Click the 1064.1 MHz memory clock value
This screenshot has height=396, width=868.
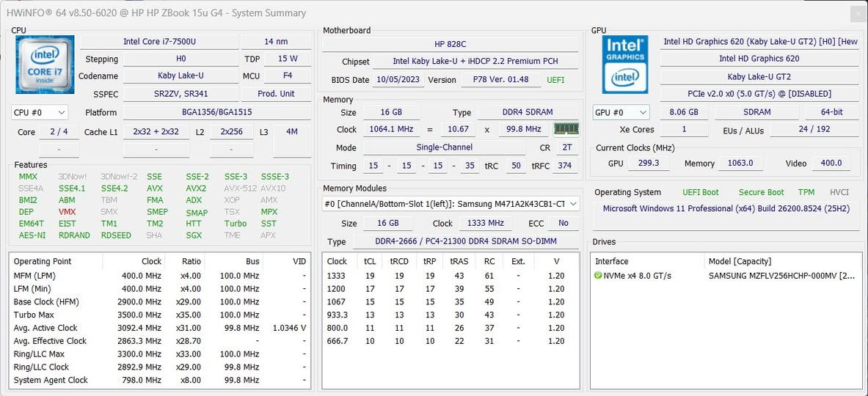[x=391, y=129]
